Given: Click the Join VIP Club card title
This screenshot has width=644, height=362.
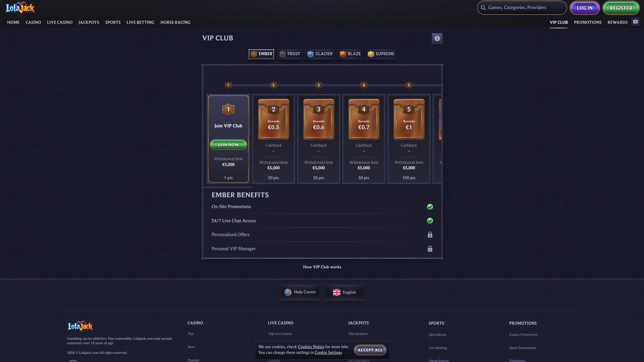Looking at the screenshot, I should pyautogui.click(x=228, y=126).
